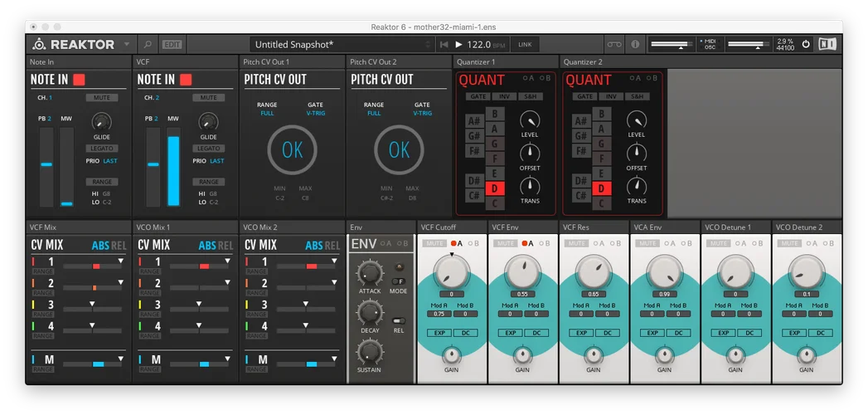
Task: Mute the Note In module
Action: pyautogui.click(x=102, y=98)
